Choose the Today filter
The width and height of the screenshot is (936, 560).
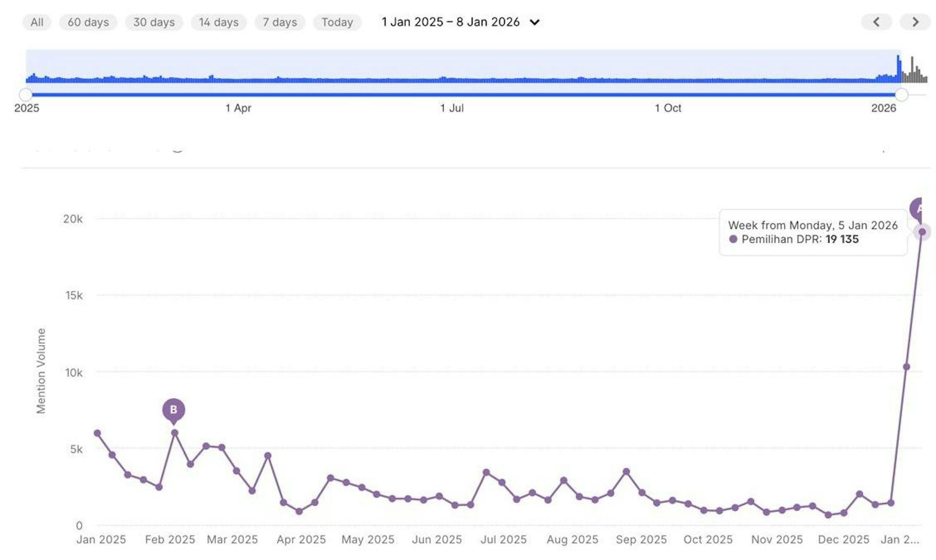pos(337,22)
